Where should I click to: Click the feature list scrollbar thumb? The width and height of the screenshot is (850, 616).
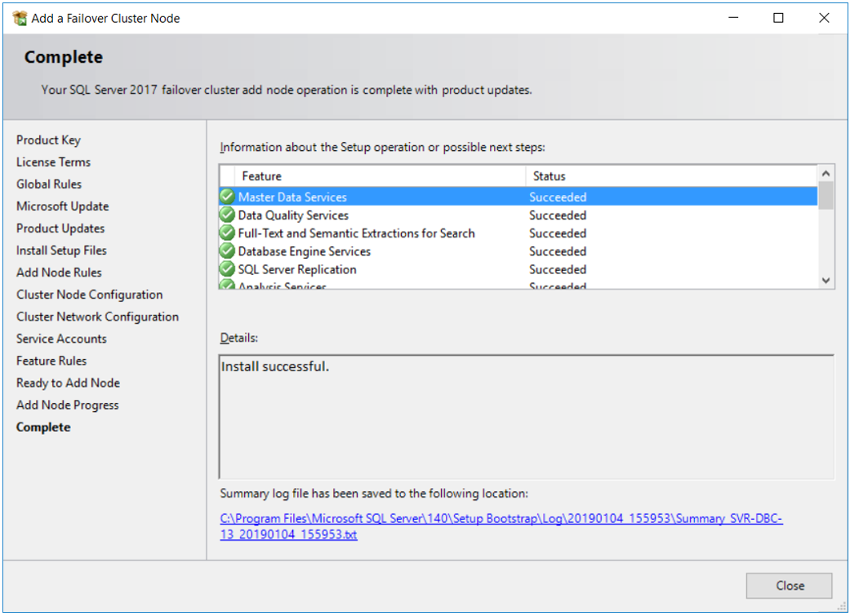[826, 195]
